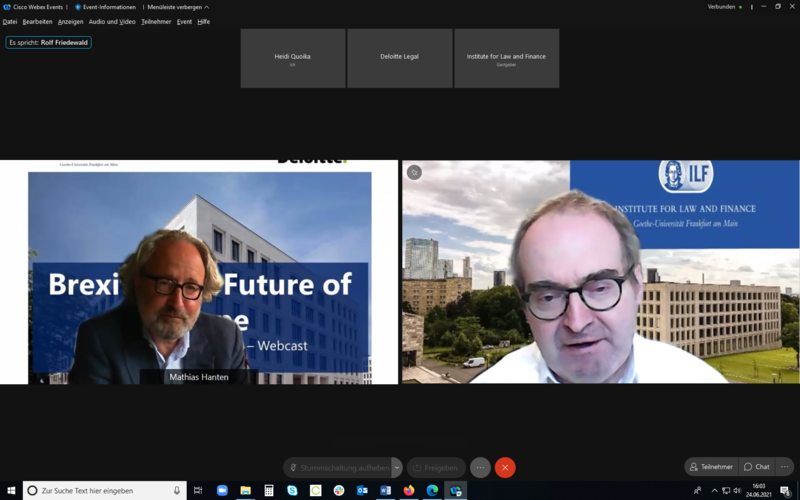Open Task View in taskbar
The width and height of the screenshot is (800, 500).
click(198, 490)
